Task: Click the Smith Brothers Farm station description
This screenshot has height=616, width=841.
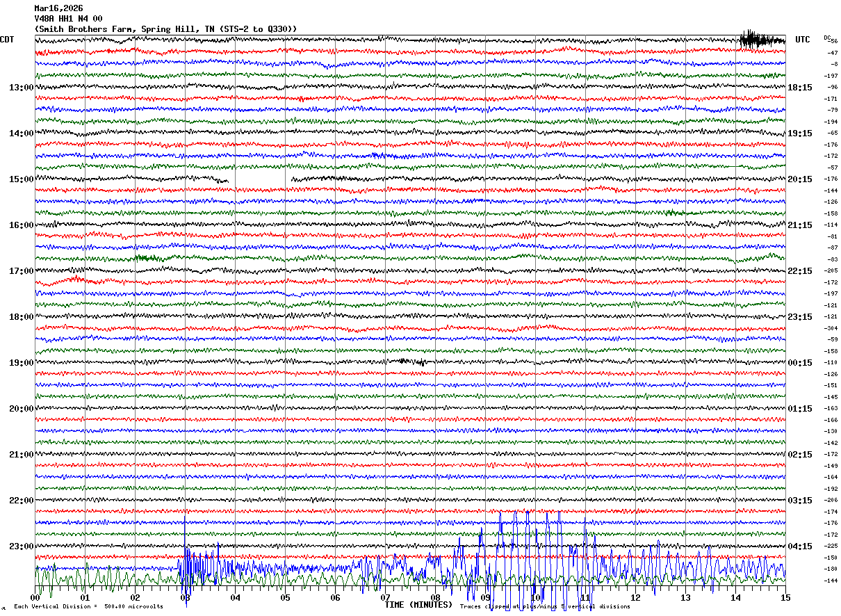Action: pyautogui.click(x=165, y=29)
